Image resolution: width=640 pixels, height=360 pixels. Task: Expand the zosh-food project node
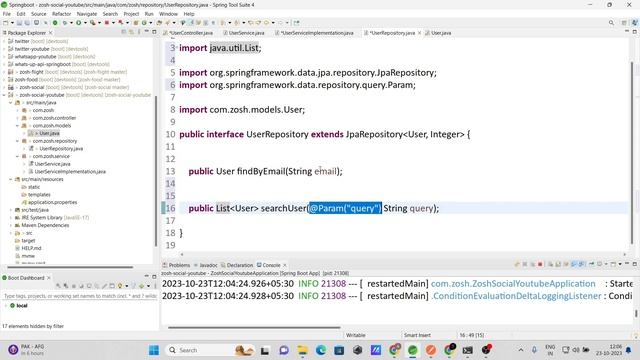4,80
